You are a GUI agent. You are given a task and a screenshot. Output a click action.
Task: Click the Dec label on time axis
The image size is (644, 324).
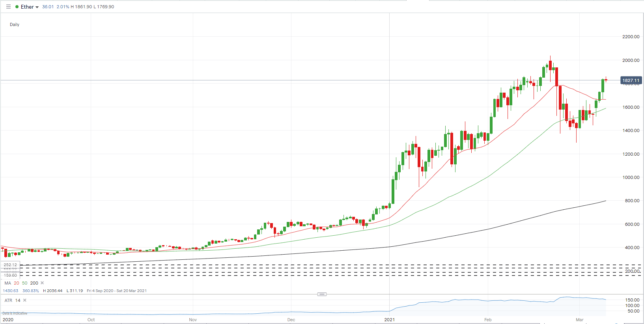click(291, 320)
